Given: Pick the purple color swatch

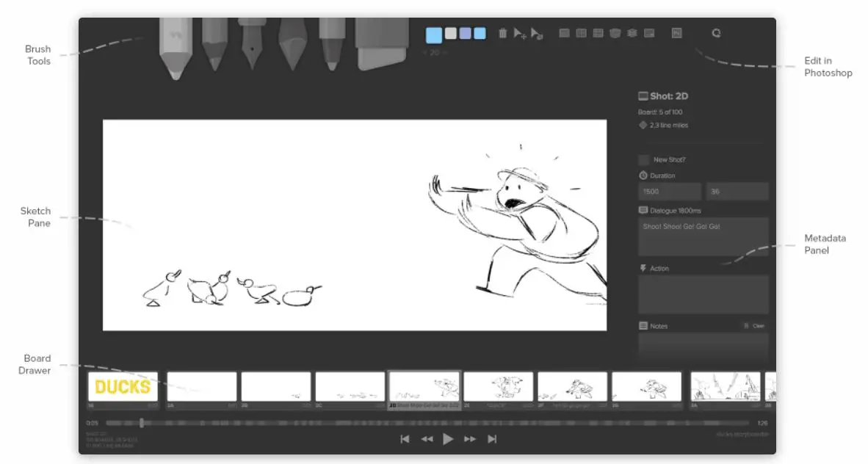Looking at the screenshot, I should tap(465, 33).
